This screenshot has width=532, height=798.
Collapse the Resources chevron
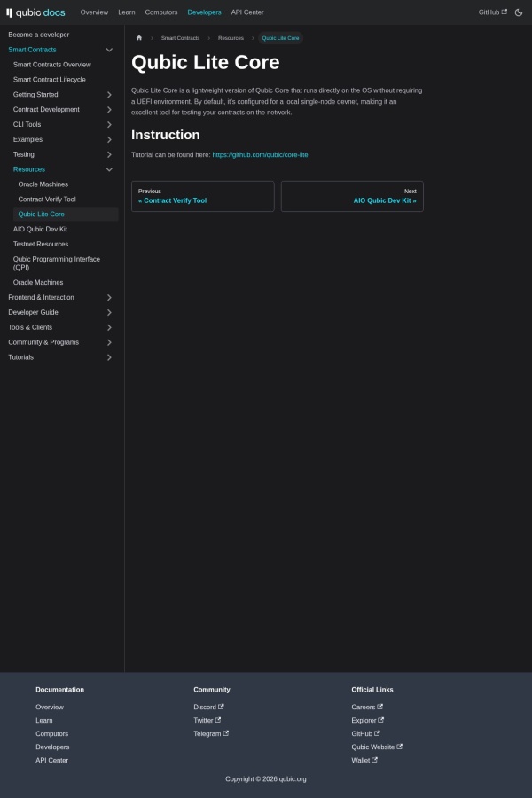[x=109, y=169]
